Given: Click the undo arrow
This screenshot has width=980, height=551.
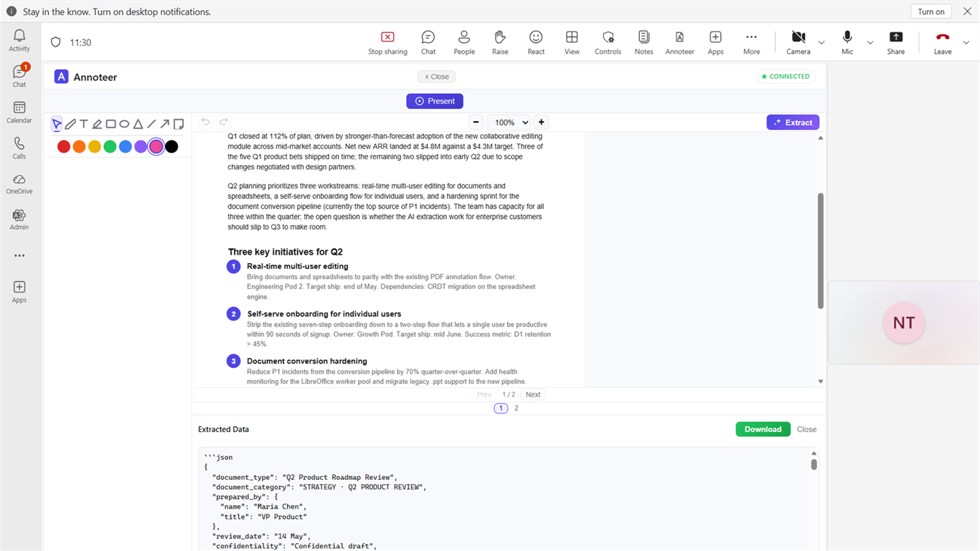Looking at the screenshot, I should tap(205, 122).
